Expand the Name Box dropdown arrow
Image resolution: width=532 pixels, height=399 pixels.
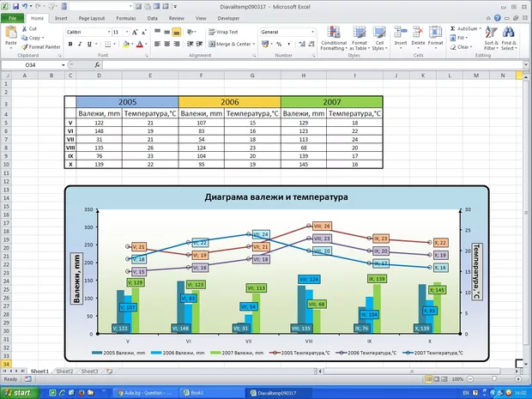pyautogui.click(x=66, y=64)
